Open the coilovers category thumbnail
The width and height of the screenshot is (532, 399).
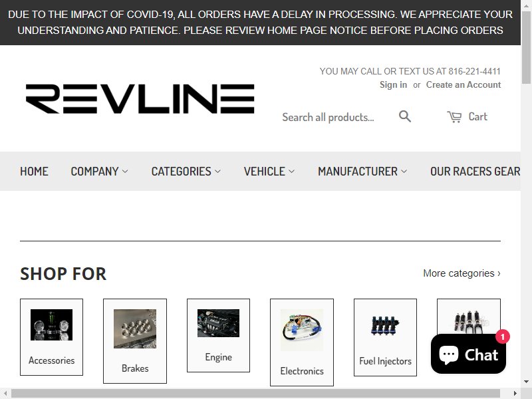[469, 322]
